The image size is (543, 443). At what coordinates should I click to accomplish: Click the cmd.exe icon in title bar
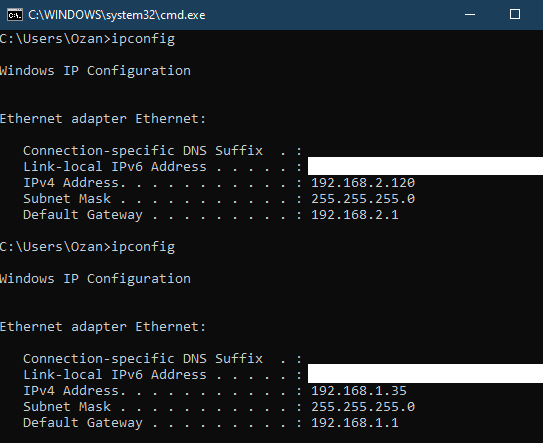[15, 15]
